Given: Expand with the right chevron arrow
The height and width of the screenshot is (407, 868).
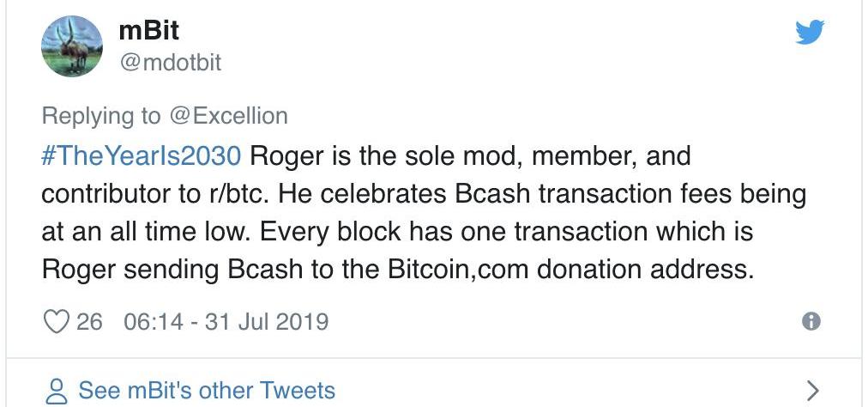Looking at the screenshot, I should pos(813,391).
